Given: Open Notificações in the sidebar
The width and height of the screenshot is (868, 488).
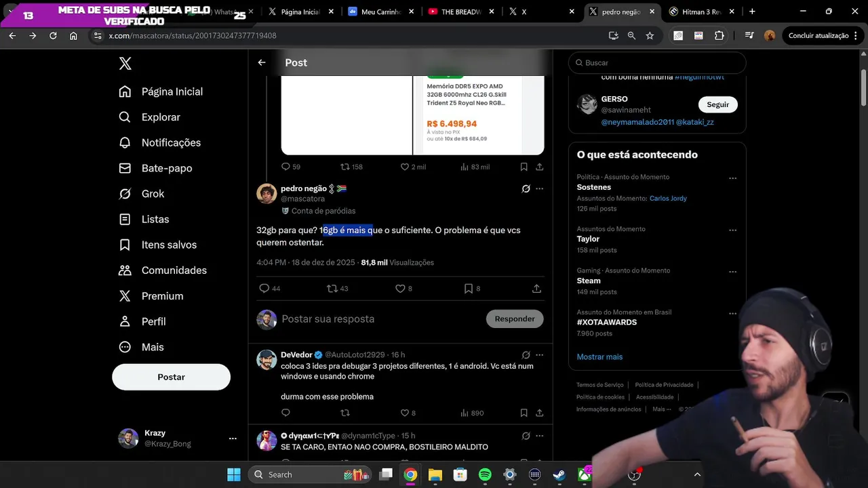Looking at the screenshot, I should tap(160, 142).
